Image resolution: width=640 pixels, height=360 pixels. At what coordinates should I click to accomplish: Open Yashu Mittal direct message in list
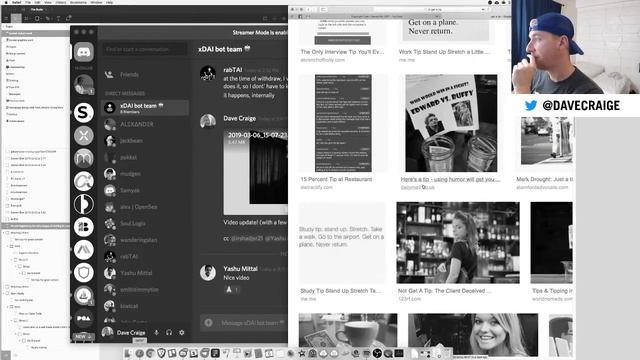pos(145,273)
